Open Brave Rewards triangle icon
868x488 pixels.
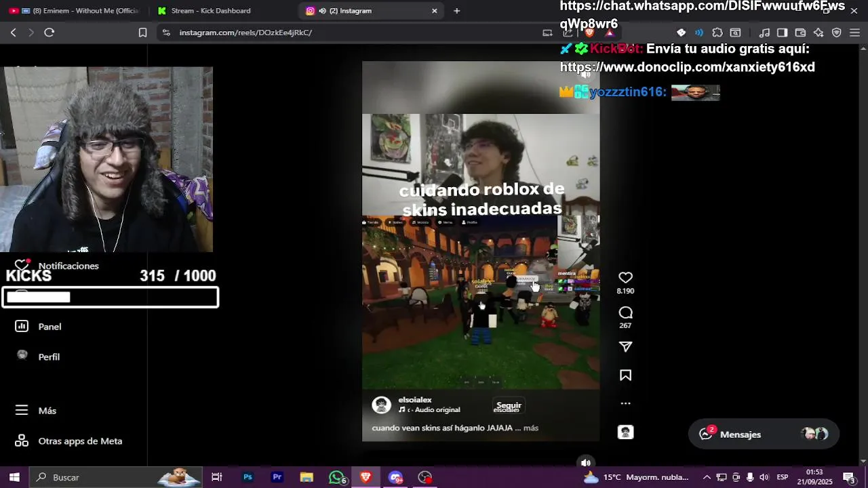point(610,33)
